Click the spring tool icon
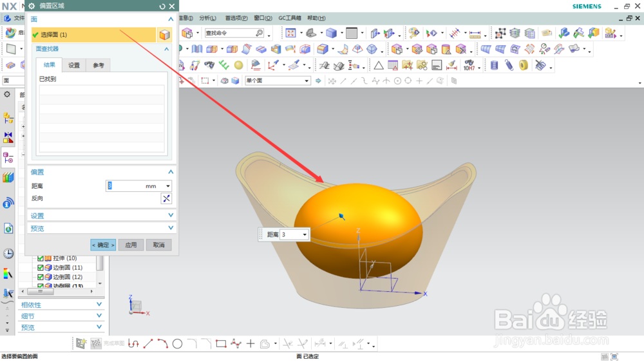The image size is (644, 362). tap(509, 65)
